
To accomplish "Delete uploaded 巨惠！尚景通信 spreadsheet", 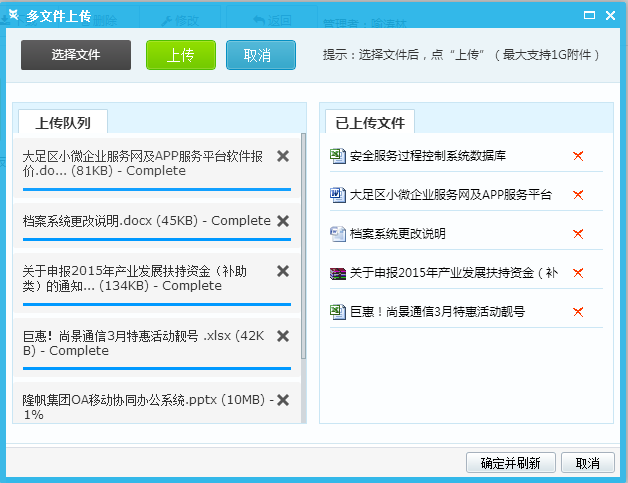I will click(577, 312).
